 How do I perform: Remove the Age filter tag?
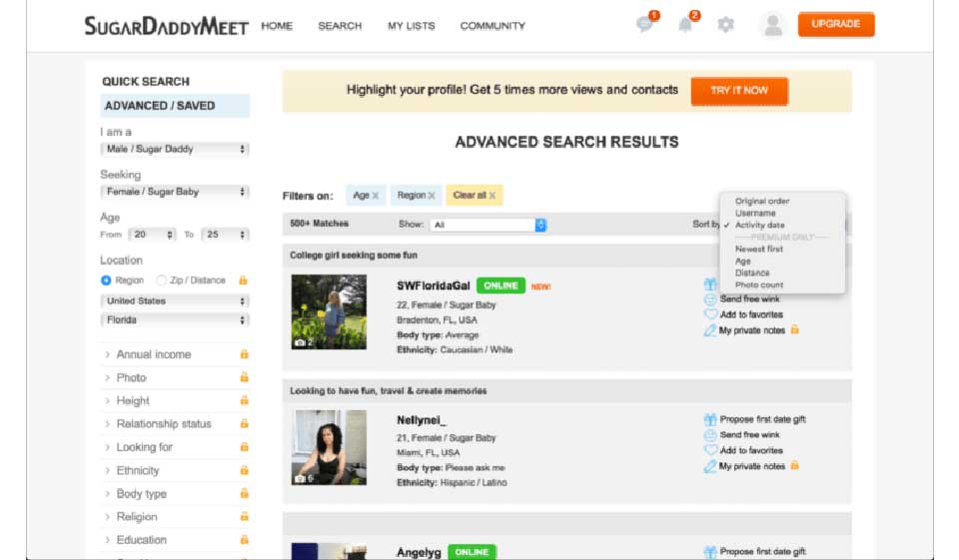[x=376, y=196]
